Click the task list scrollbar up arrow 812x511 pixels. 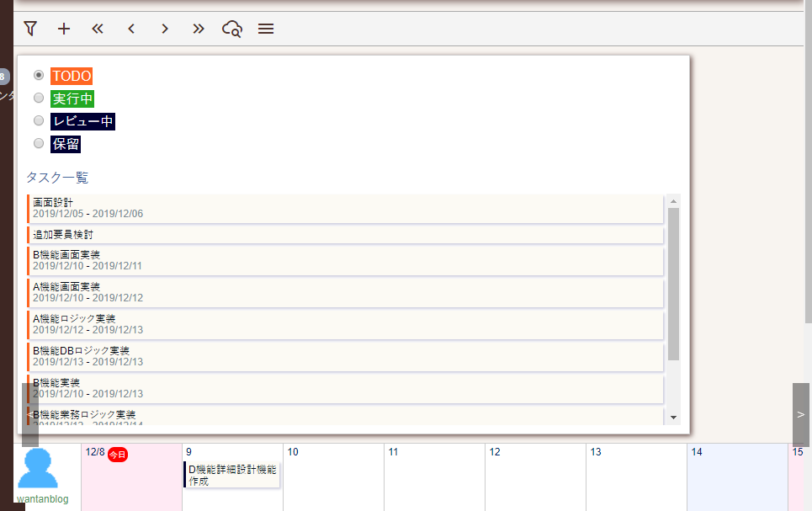pyautogui.click(x=673, y=201)
